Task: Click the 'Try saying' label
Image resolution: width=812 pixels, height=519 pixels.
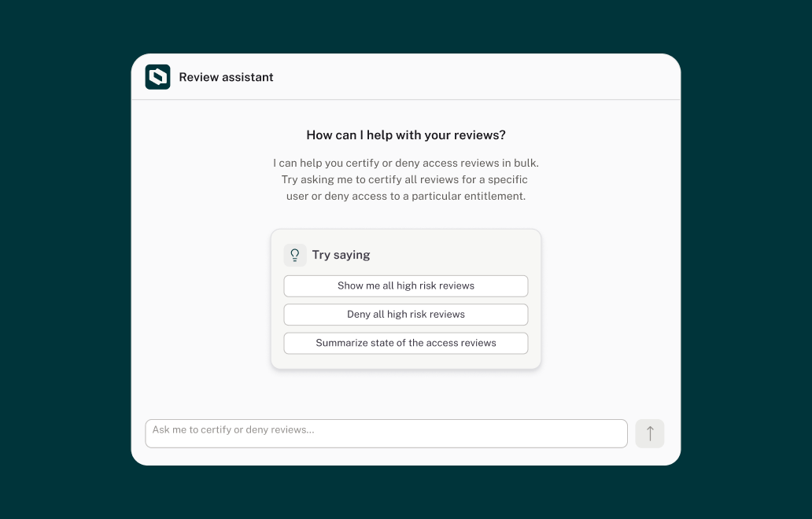Action: [341, 255]
